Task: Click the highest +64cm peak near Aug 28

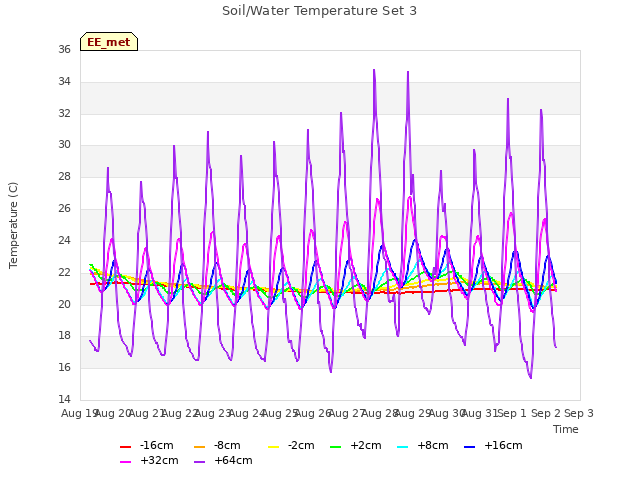Action: pos(374,70)
